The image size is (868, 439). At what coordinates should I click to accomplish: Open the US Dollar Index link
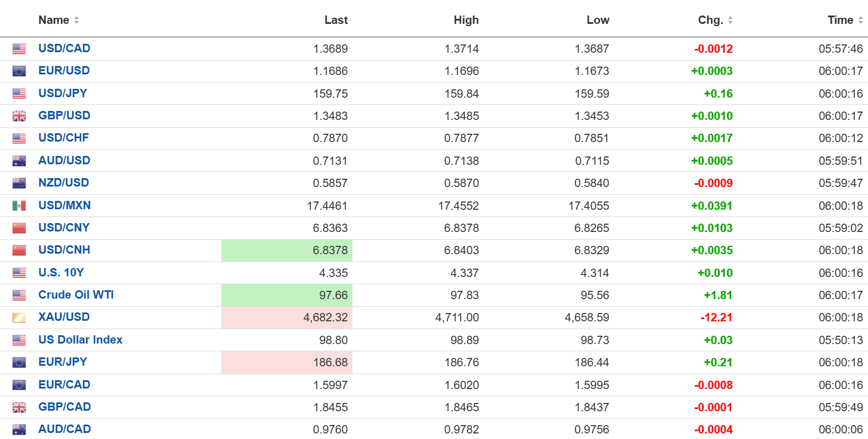coord(80,340)
